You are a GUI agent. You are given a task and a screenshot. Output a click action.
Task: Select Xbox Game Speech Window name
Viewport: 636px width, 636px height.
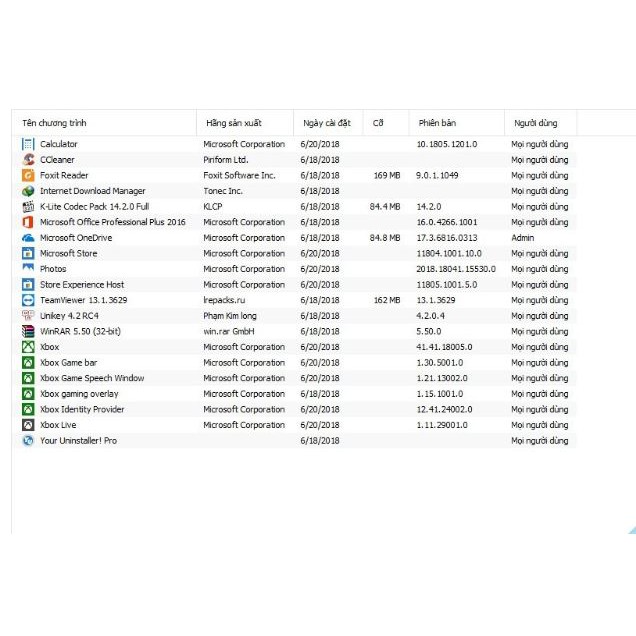point(92,378)
